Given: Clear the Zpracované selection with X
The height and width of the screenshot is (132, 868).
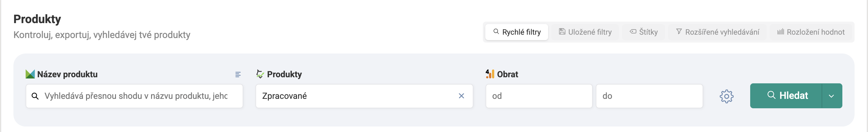Looking at the screenshot, I should (x=461, y=96).
